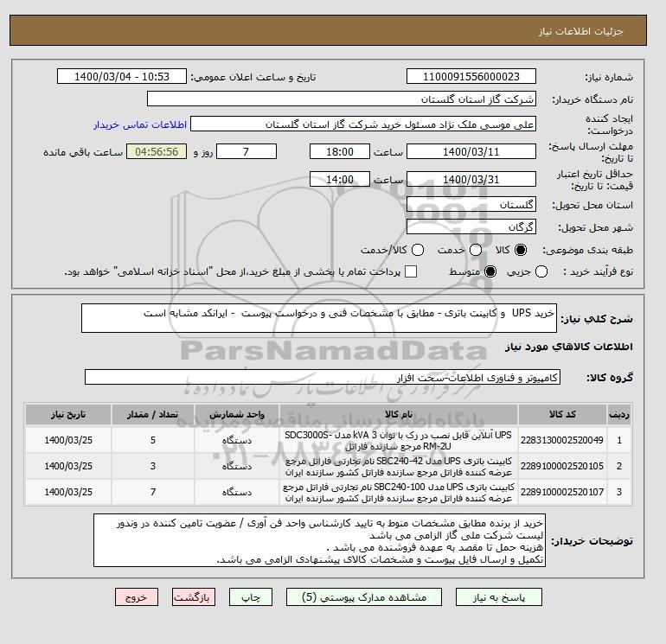666x644 pixels.
Task: Click the SBC240-100 battery cabinet name cell
Action: pos(399,492)
